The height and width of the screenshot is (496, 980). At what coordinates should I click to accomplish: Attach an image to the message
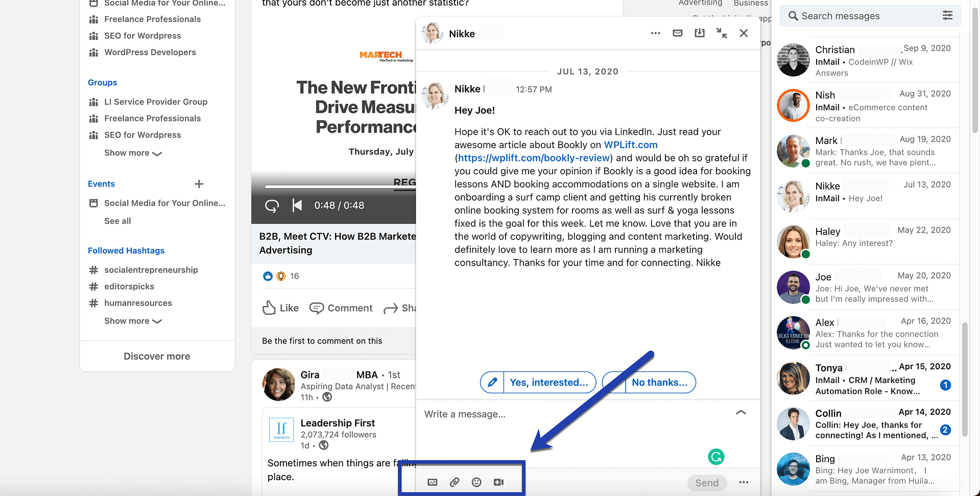[433, 482]
